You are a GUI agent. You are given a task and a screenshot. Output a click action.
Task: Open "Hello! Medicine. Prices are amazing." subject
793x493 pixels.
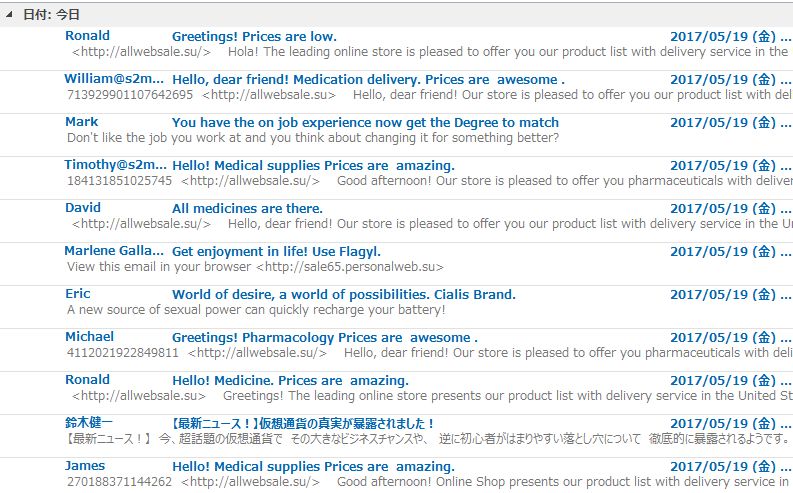pos(290,381)
